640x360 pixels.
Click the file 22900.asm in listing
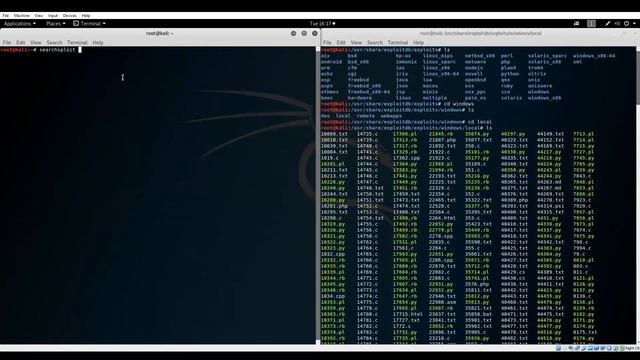(x=442, y=302)
